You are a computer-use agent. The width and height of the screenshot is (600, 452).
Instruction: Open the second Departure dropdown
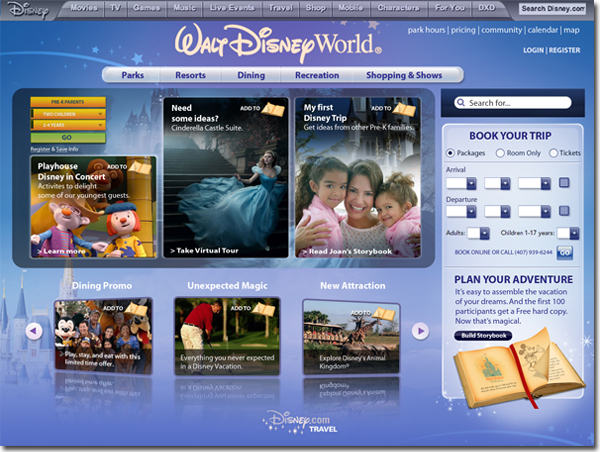497,211
